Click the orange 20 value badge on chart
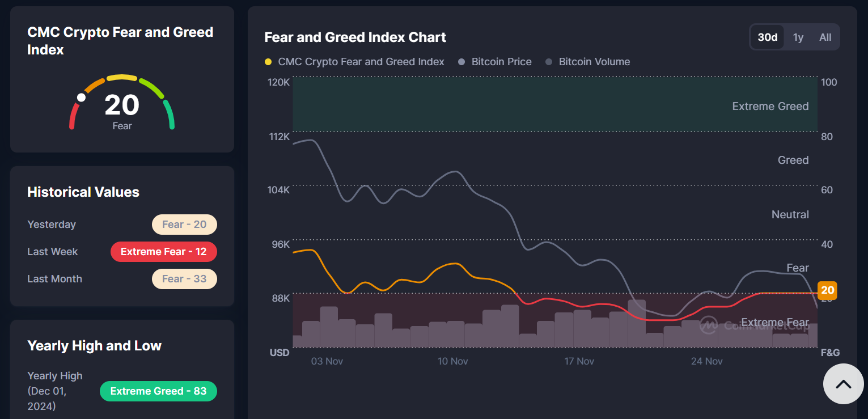The image size is (868, 419). pyautogui.click(x=827, y=290)
